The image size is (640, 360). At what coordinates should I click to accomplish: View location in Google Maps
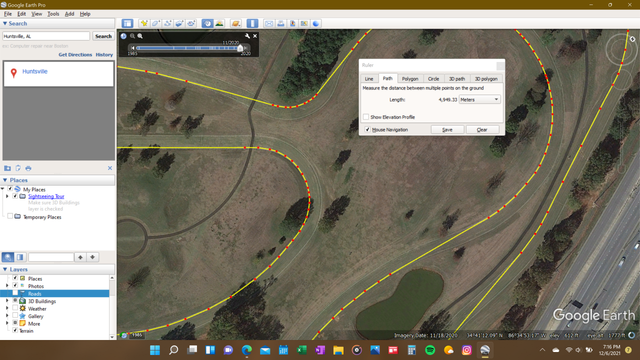pos(304,23)
